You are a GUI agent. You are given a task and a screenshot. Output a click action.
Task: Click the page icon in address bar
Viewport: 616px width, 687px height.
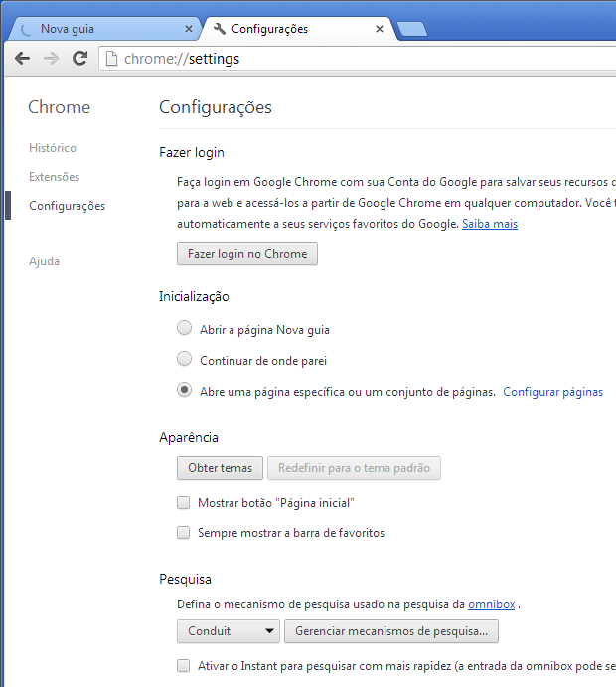pyautogui.click(x=111, y=59)
